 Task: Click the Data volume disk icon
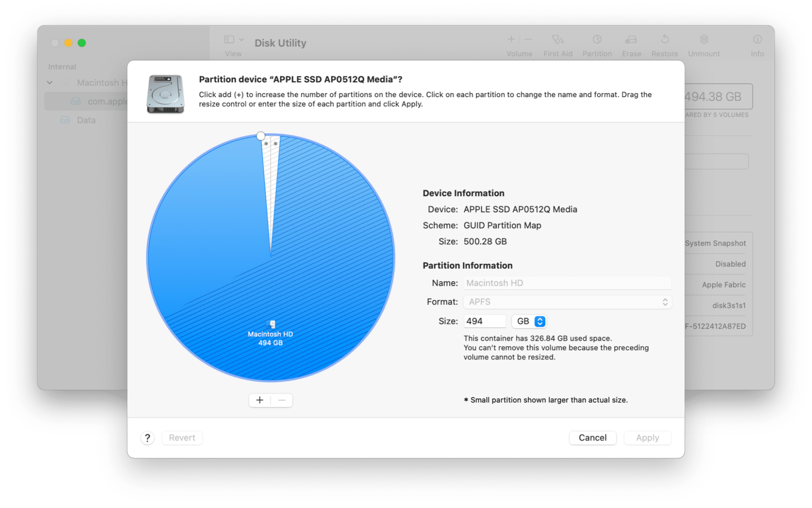(x=65, y=120)
